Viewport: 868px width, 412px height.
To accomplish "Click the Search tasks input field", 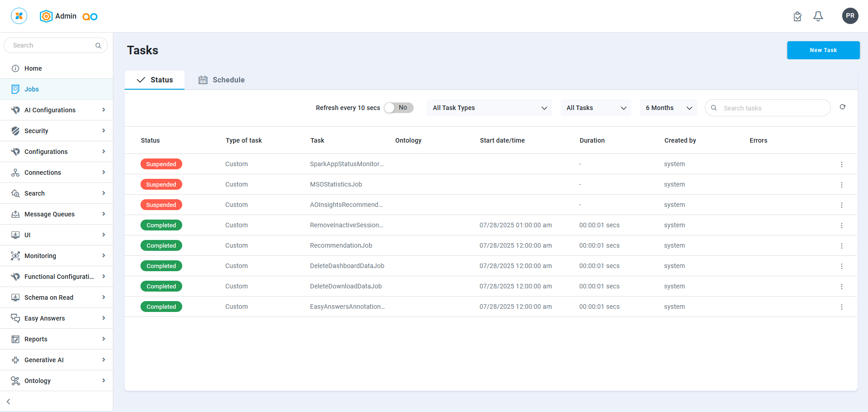I will [x=773, y=108].
